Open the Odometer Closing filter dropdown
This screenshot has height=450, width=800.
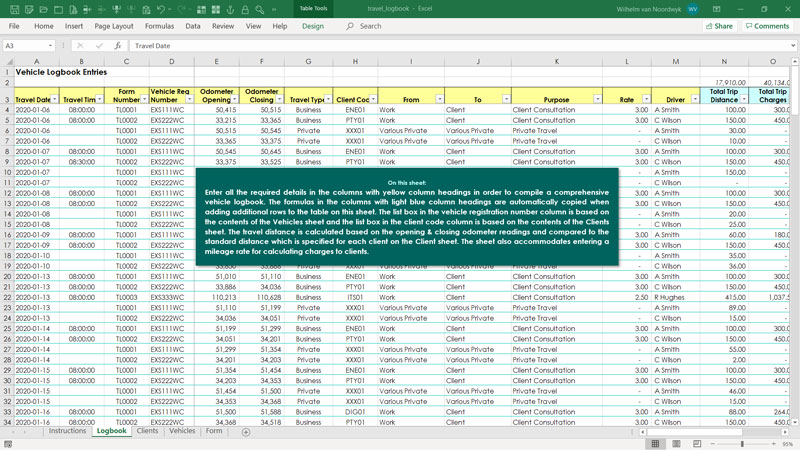(279, 99)
